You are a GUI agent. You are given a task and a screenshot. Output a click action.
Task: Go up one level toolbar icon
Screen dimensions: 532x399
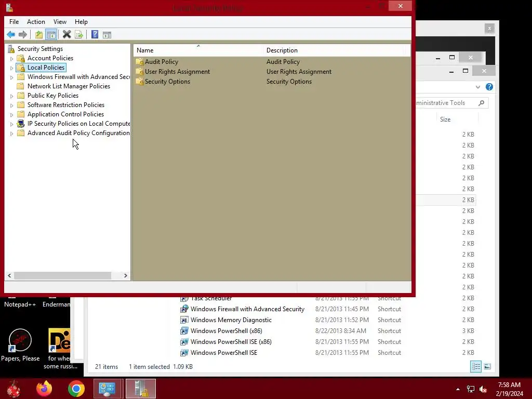39,35
